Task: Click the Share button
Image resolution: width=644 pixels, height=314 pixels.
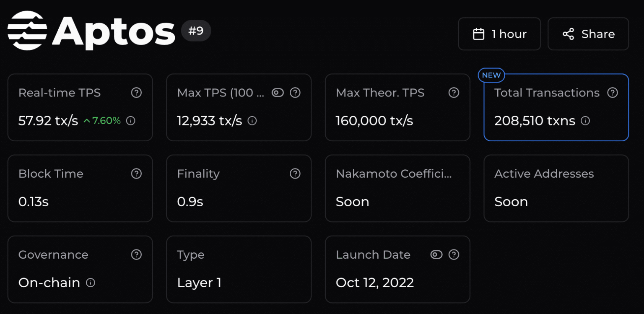Action: (588, 34)
